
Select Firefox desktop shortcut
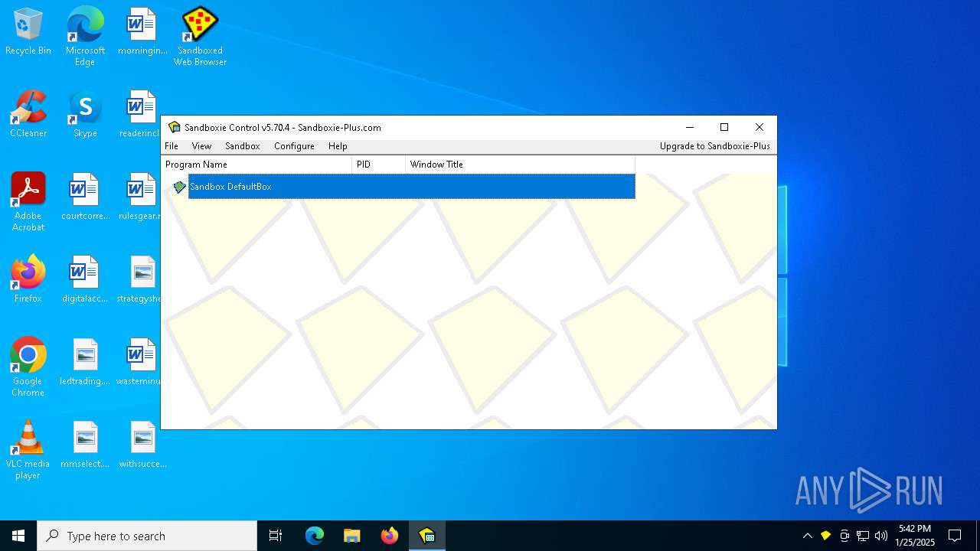pyautogui.click(x=28, y=280)
